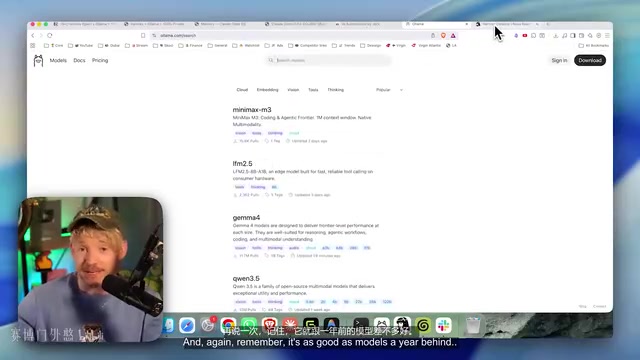Viewport: 640px width, 360px height.
Task: Open the Finance bookmarks folder
Action: [x=190, y=45]
